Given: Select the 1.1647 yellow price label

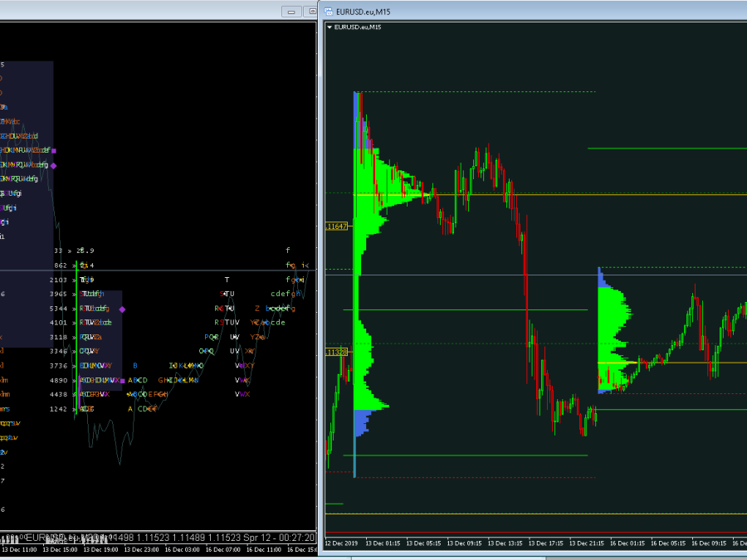Looking at the screenshot, I should click(337, 226).
